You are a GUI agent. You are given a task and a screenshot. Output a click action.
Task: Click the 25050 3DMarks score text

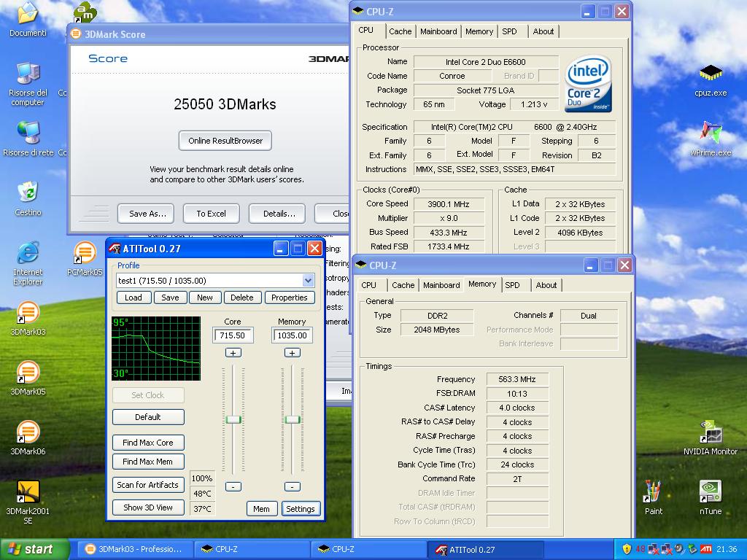(x=225, y=104)
